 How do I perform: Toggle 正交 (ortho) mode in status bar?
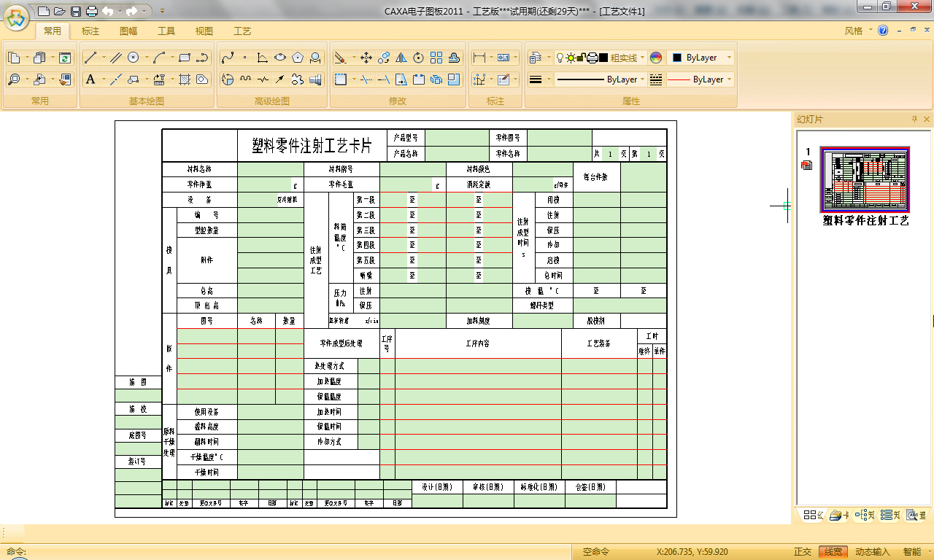pos(803,552)
